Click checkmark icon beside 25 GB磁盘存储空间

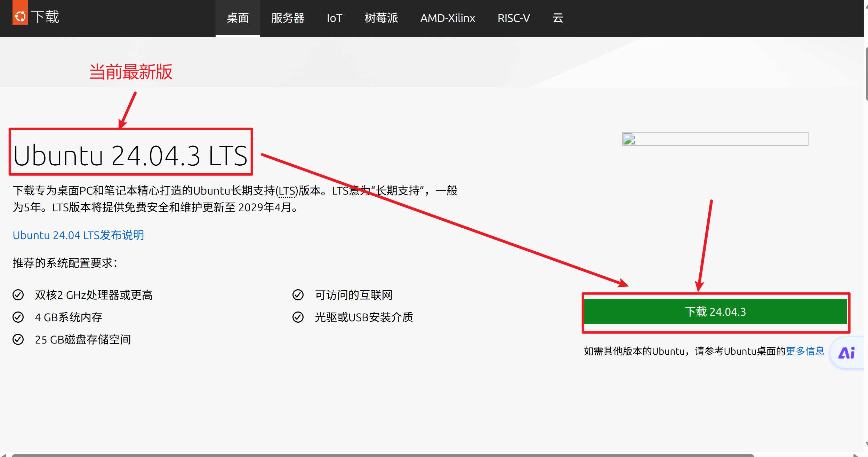(18, 339)
